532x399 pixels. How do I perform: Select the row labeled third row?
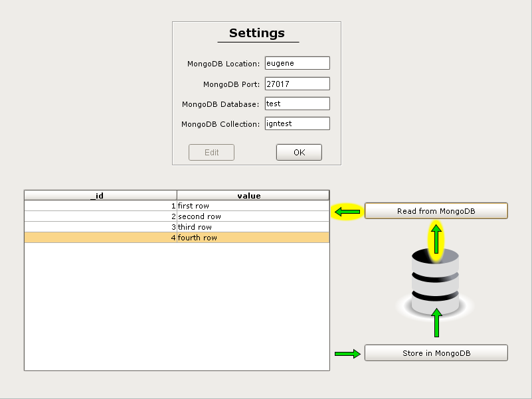(176, 227)
